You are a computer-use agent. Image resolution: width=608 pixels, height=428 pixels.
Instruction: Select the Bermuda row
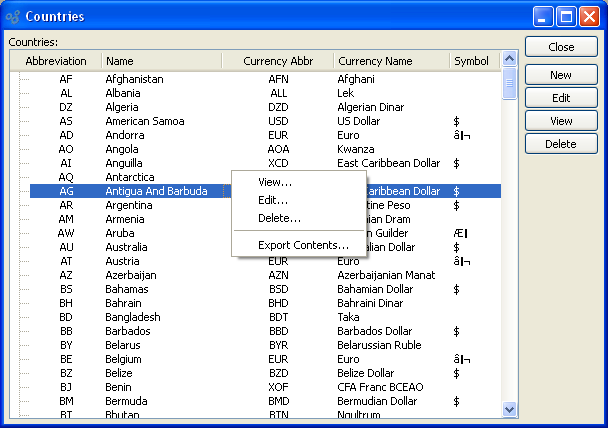coord(127,401)
